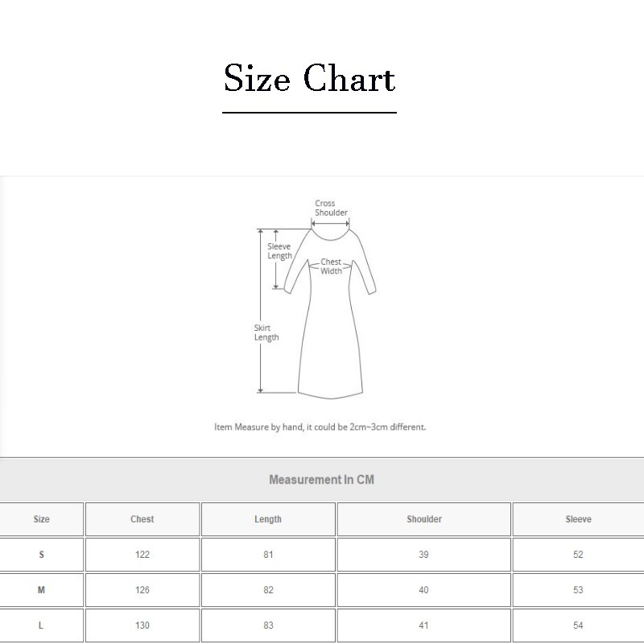Click the sleeve value 53 for size M
Image resolution: width=644 pixels, height=644 pixels.
(x=578, y=589)
